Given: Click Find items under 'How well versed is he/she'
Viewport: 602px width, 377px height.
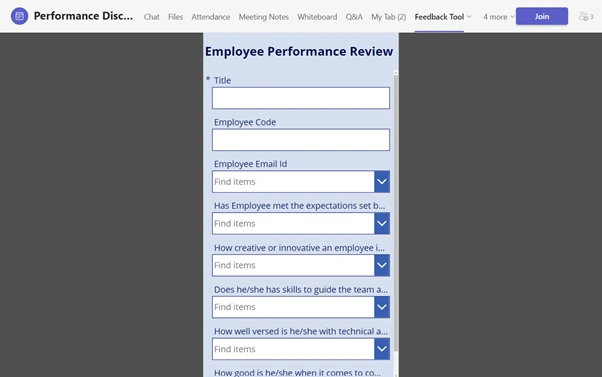Looking at the screenshot, I should (293, 349).
